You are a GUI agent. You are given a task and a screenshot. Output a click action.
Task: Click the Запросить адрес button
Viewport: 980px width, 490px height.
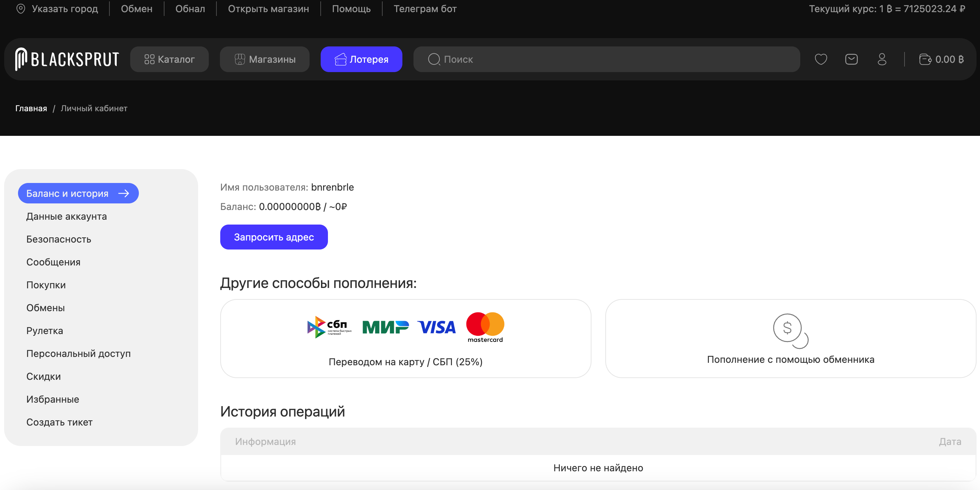pyautogui.click(x=274, y=237)
